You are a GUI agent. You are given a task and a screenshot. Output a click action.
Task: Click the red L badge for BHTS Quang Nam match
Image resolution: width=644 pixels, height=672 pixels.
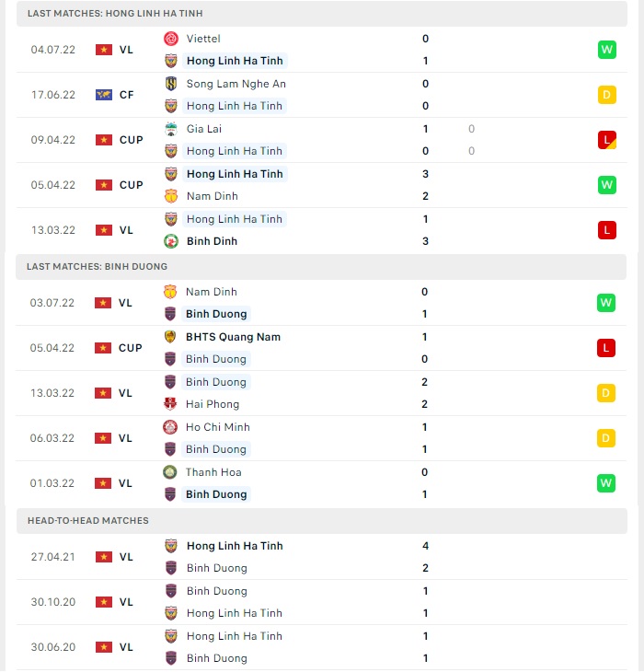coord(606,348)
